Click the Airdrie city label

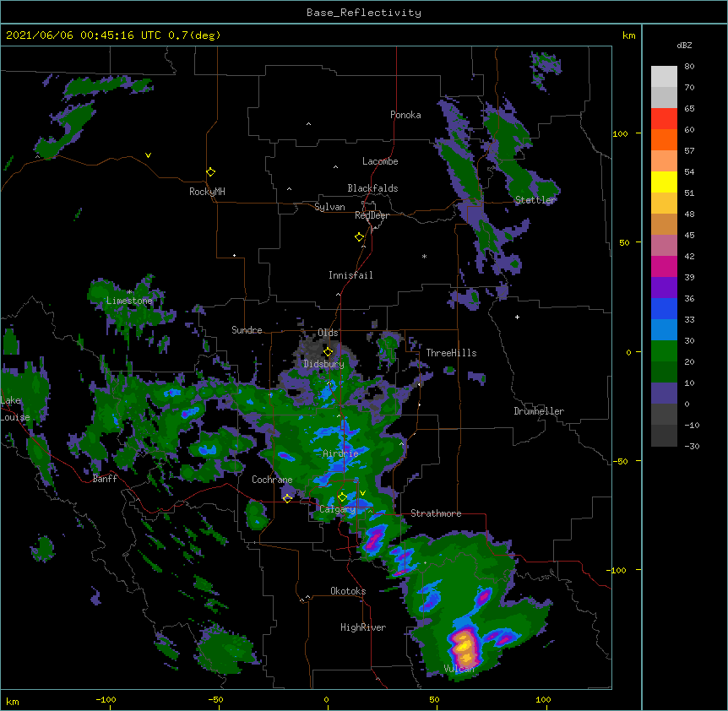[341, 453]
